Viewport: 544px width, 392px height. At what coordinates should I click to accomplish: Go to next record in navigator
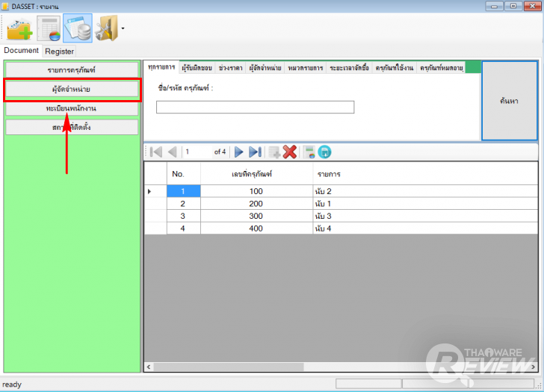coord(238,152)
